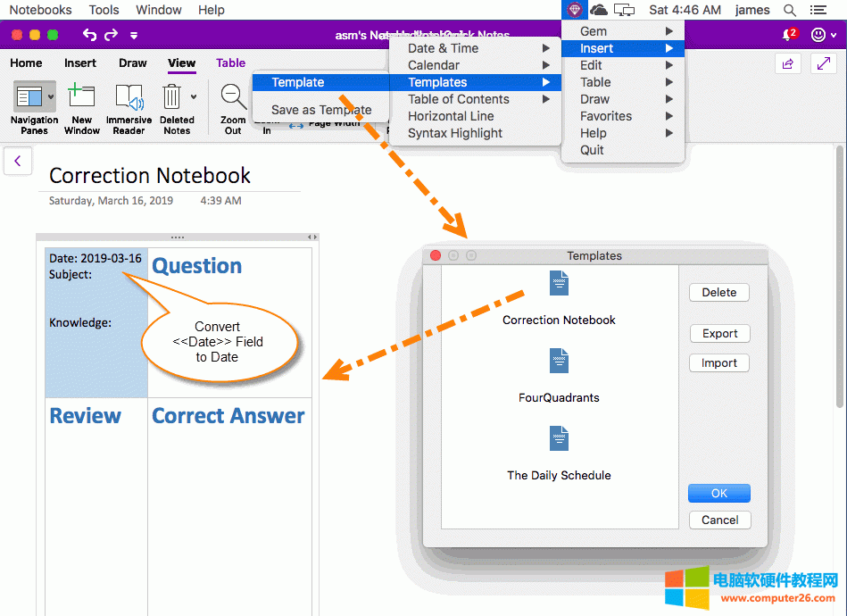Expand the Navigation Panes dropdown arrow

coord(51,96)
